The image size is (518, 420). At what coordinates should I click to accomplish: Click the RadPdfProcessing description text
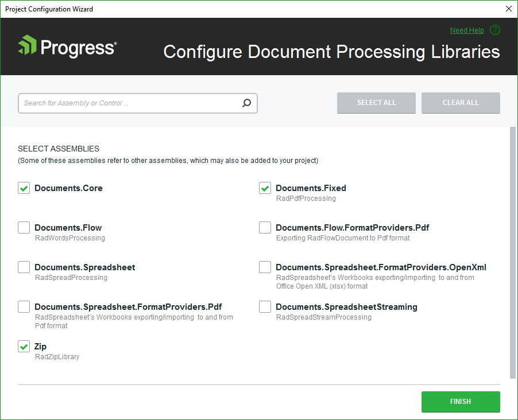(306, 199)
